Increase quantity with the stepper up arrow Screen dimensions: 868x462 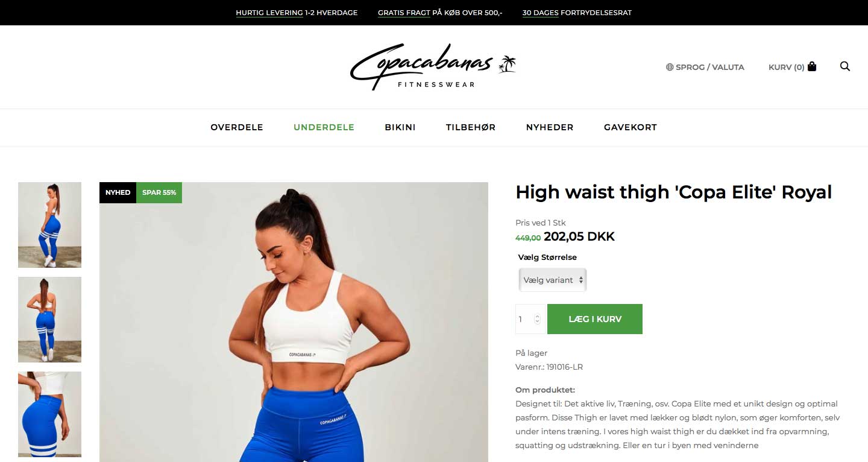(x=538, y=316)
